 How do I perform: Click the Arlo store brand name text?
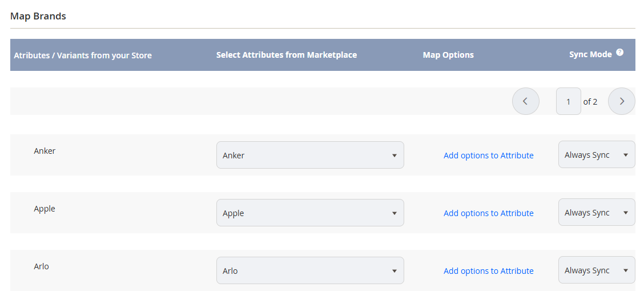[x=41, y=266]
